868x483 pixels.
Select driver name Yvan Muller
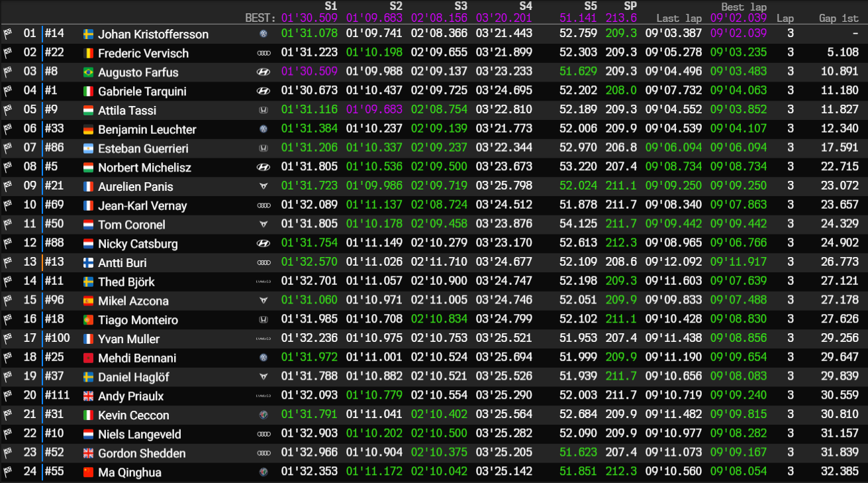(129, 339)
